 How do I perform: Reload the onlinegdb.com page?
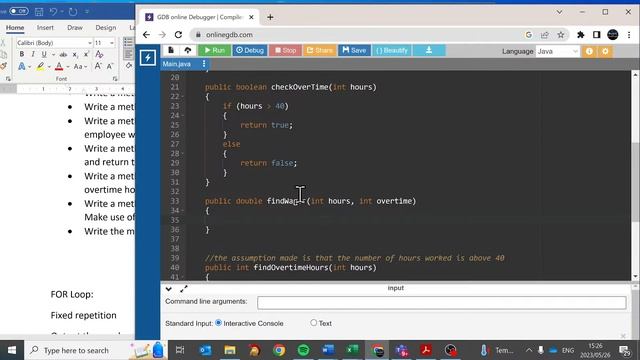[x=178, y=35]
